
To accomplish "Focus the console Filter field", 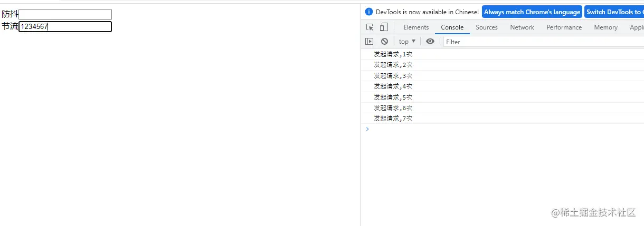I will pos(544,42).
